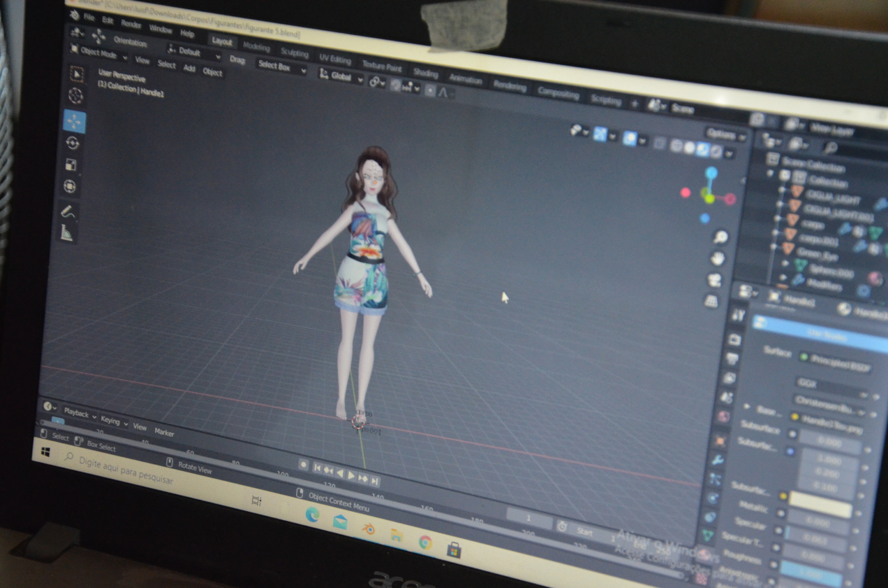Image resolution: width=888 pixels, height=588 pixels.
Task: Select the Measure ruler tool
Action: 67,233
